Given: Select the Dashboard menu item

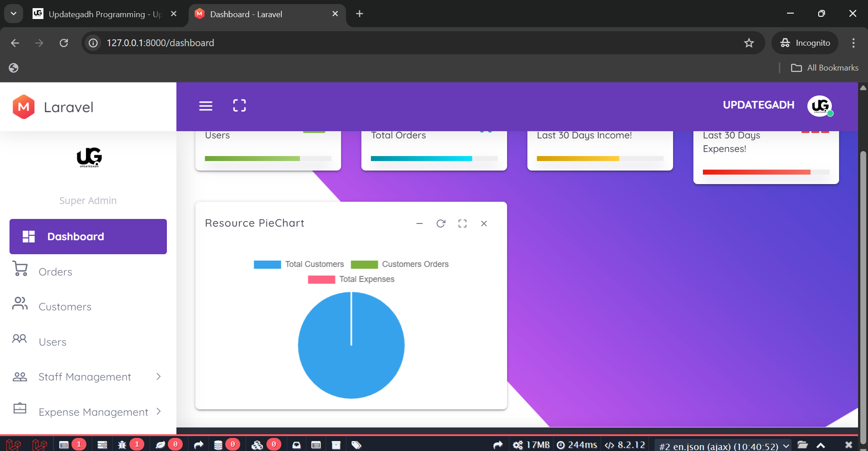Looking at the screenshot, I should 88,237.
